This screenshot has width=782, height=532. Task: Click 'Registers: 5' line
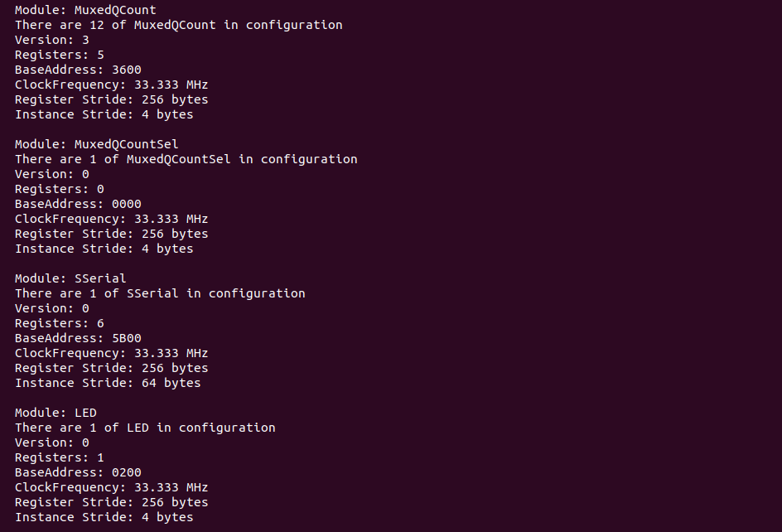[x=60, y=55]
